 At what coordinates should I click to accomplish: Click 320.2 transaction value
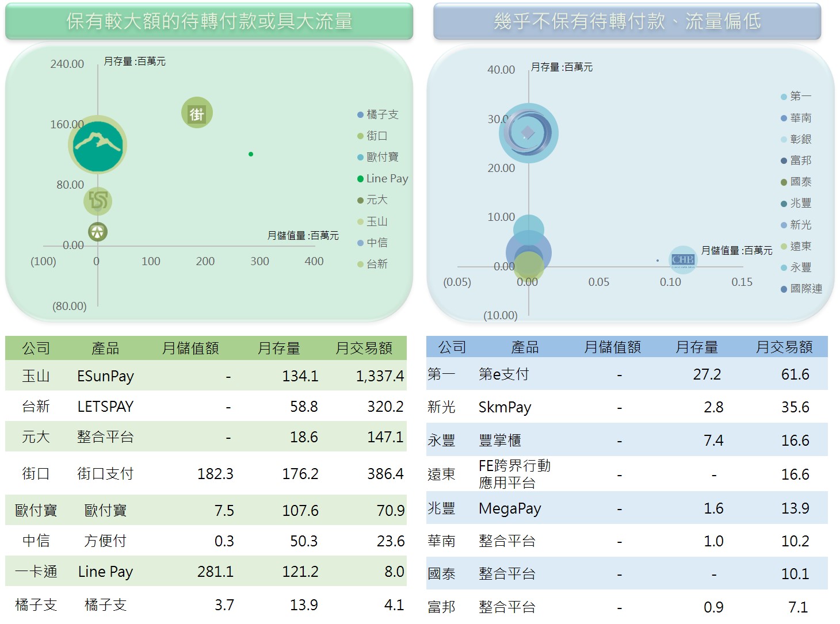pos(385,407)
